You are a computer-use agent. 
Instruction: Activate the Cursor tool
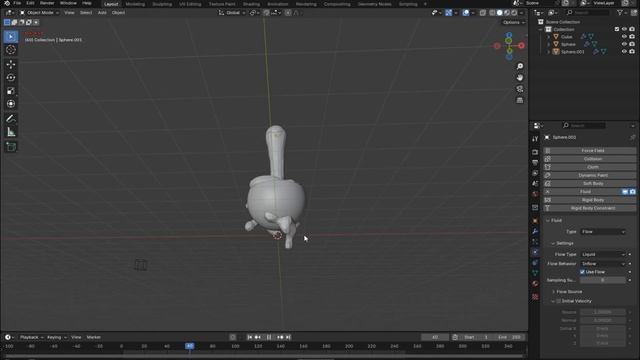(x=11, y=50)
